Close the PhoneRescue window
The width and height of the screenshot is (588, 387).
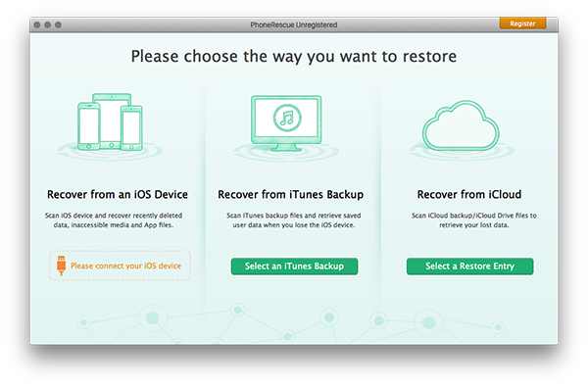point(37,24)
